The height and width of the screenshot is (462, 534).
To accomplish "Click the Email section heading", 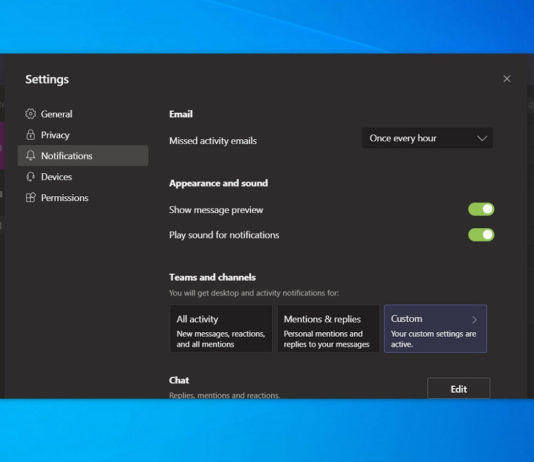I will point(181,114).
